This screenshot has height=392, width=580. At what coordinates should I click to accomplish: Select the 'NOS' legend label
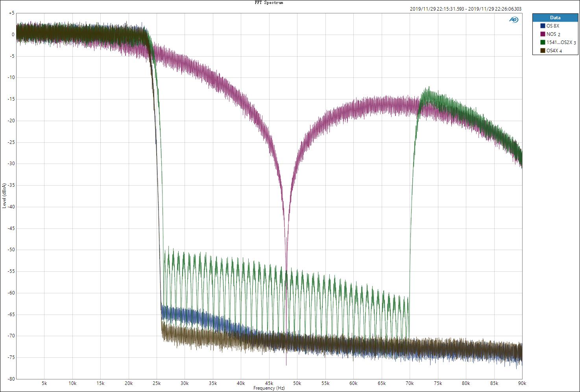point(551,34)
